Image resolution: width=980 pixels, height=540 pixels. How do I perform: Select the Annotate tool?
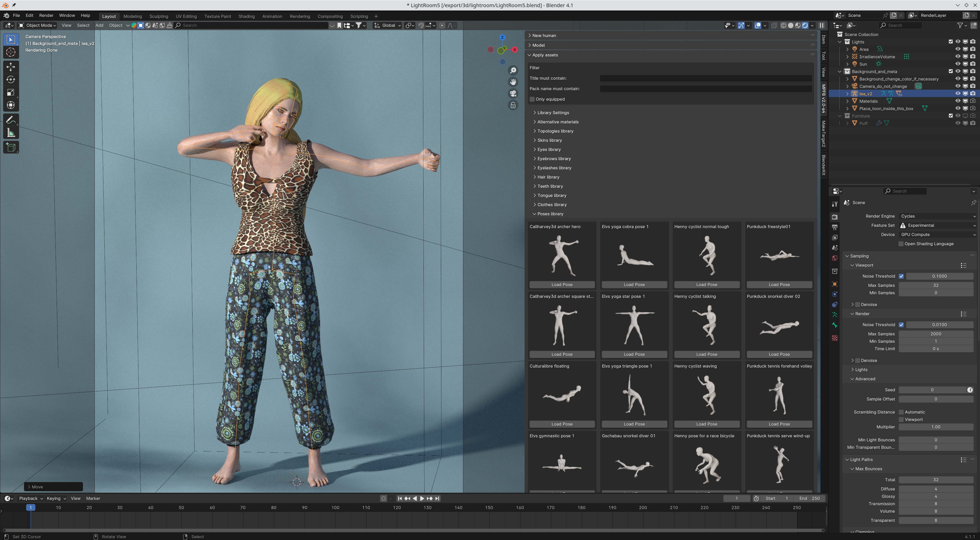tap(11, 120)
